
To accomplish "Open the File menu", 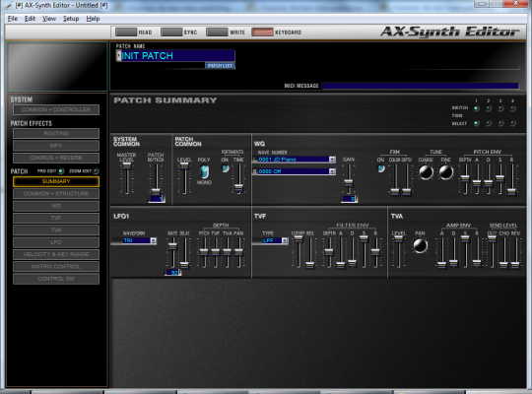I will tap(13, 19).
